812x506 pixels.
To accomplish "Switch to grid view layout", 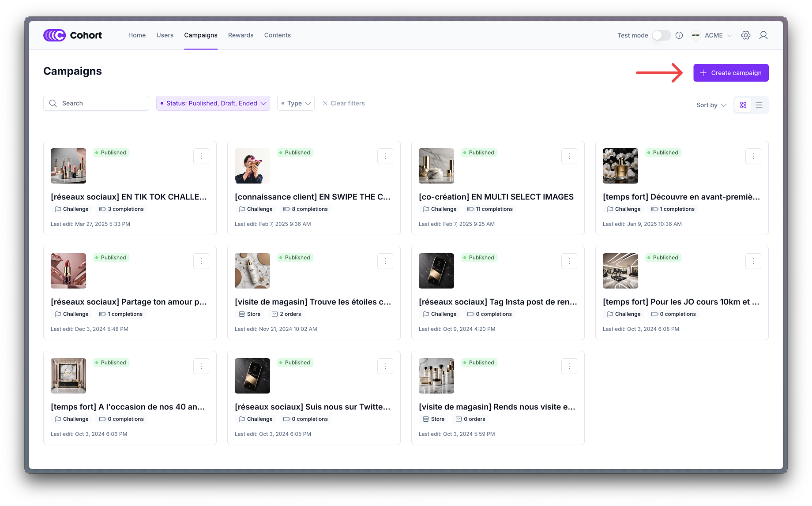I will pos(743,105).
